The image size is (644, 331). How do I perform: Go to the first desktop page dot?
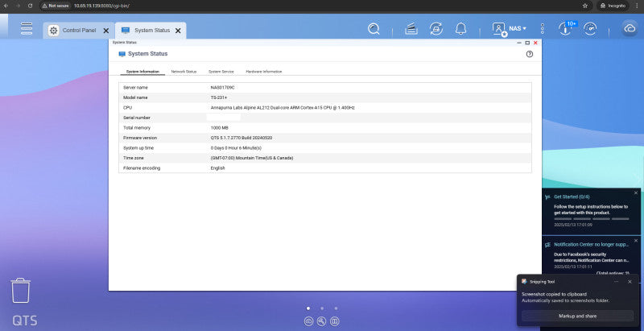[308, 308]
